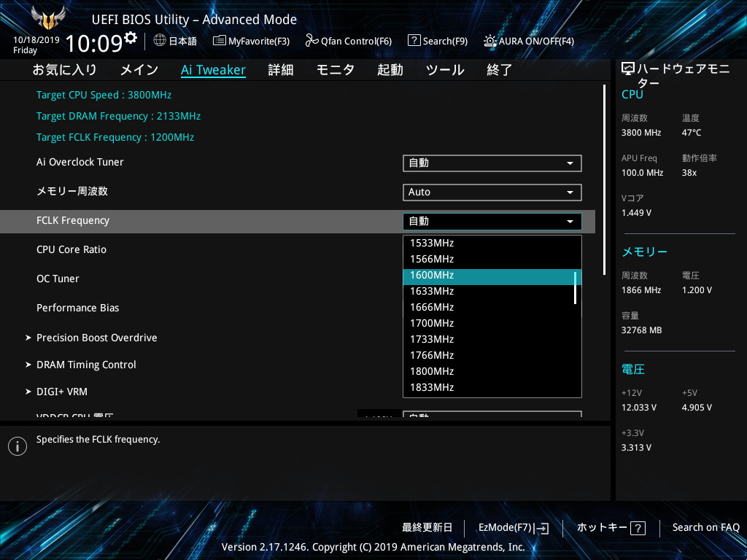Click the 12.033 V reading
Image resolution: width=747 pixels, height=560 pixels.
(x=639, y=408)
